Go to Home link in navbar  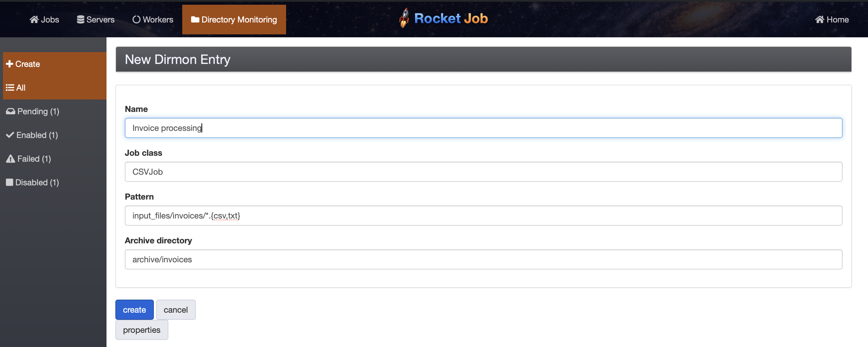tap(832, 20)
